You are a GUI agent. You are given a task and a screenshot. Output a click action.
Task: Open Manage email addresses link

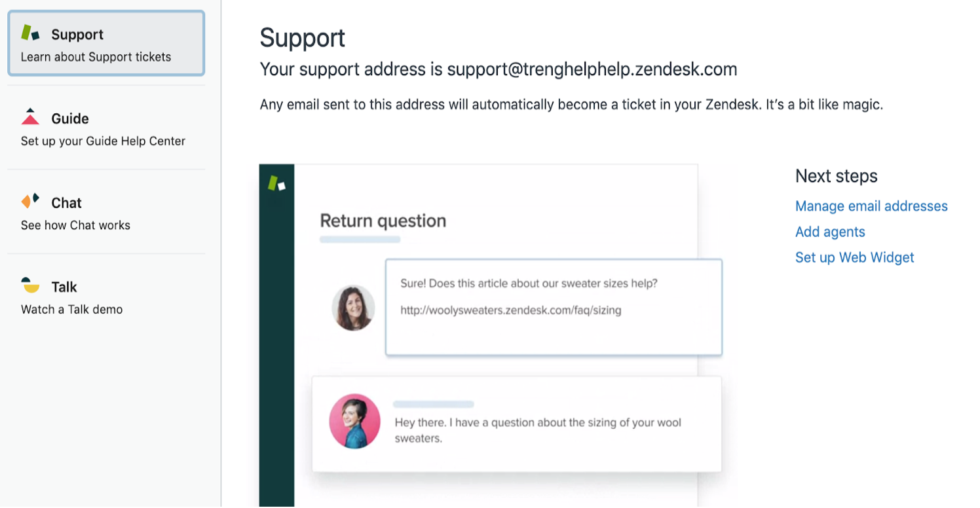(x=871, y=206)
